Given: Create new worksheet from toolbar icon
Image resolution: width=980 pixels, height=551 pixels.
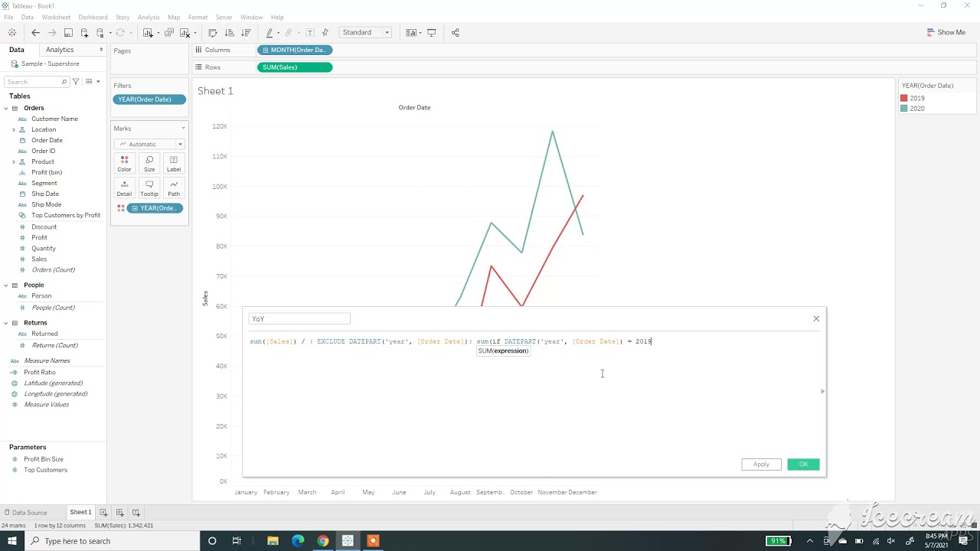Looking at the screenshot, I should tap(149, 33).
